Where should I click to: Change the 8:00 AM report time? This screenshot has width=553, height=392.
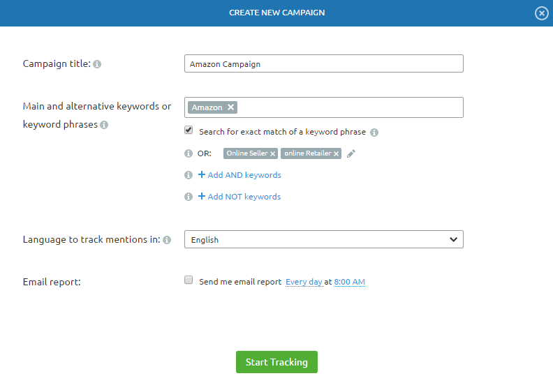(350, 282)
